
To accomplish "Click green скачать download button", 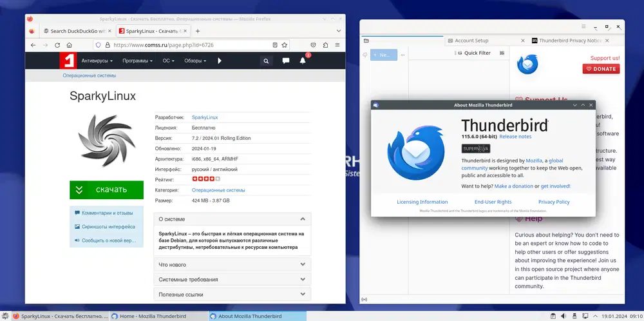I will (106, 190).
